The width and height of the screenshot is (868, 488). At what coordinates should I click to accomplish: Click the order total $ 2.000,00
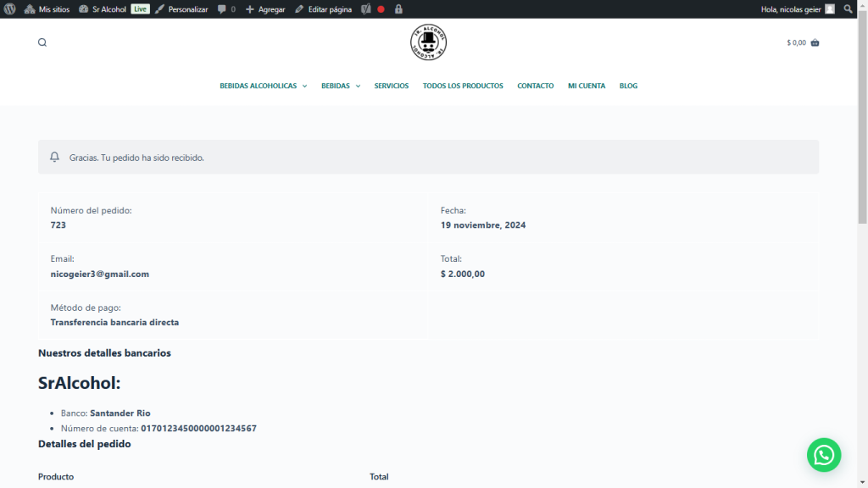tap(463, 274)
